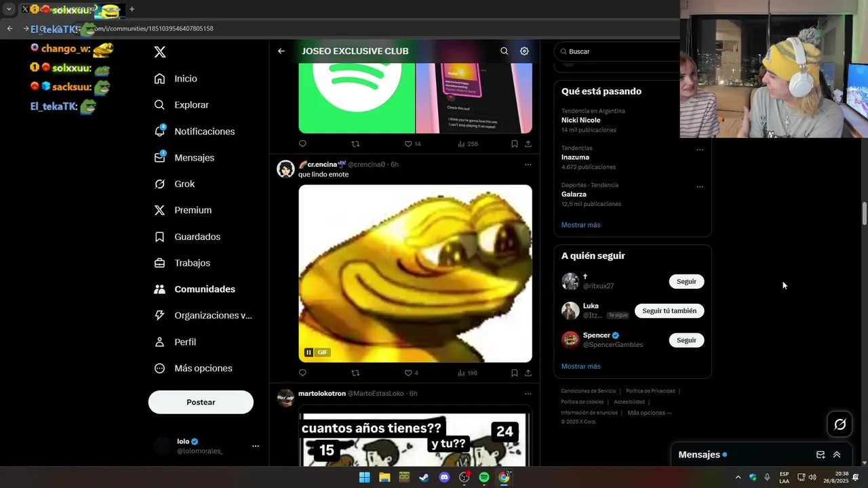Open community settings gear icon
This screenshot has height=488, width=868.
click(x=524, y=51)
